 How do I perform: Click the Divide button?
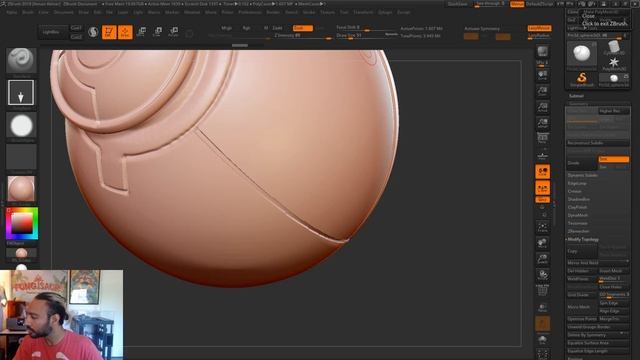click(x=582, y=163)
